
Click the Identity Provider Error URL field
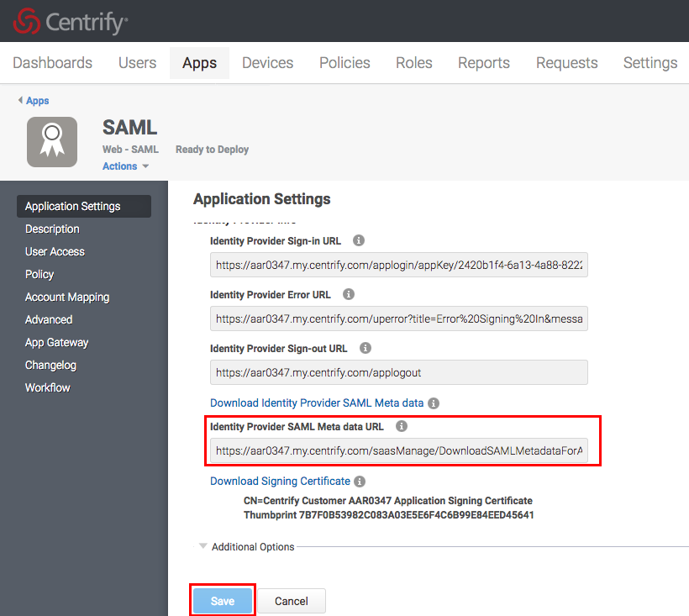(399, 319)
